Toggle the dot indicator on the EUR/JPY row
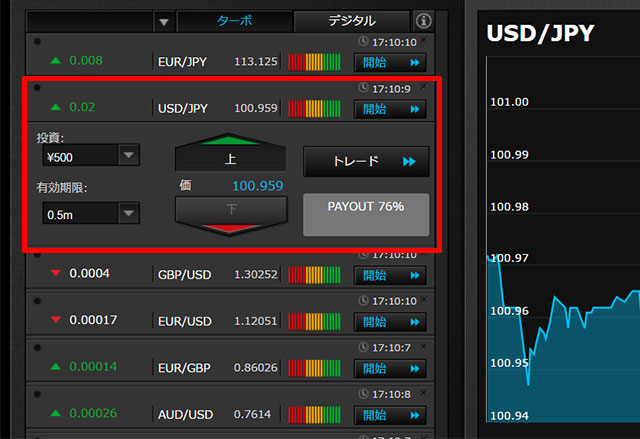640x439 pixels. [37, 41]
